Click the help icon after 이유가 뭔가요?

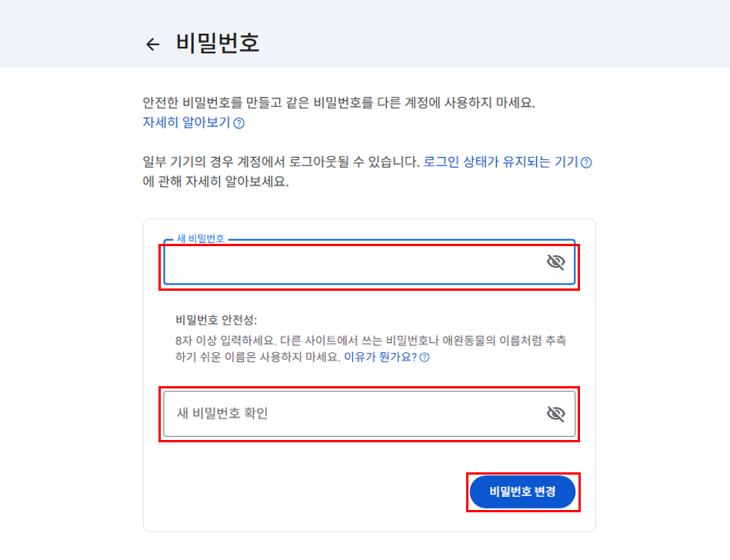point(425,358)
